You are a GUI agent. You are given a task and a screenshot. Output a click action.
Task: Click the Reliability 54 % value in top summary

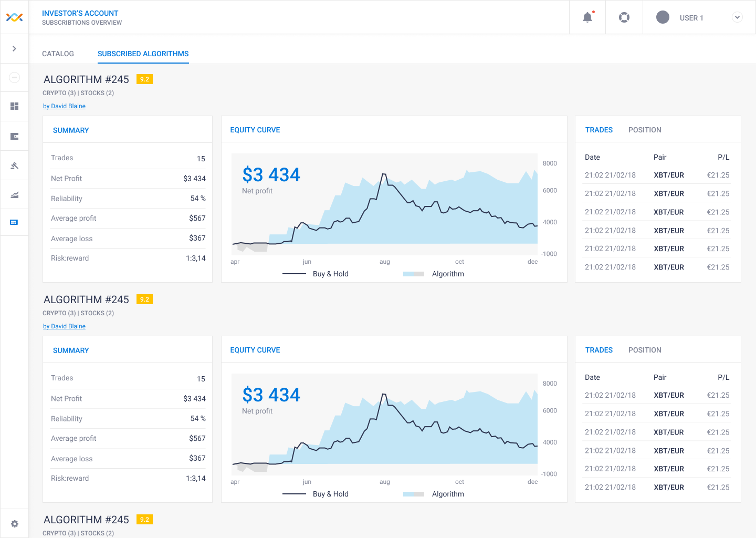198,198
